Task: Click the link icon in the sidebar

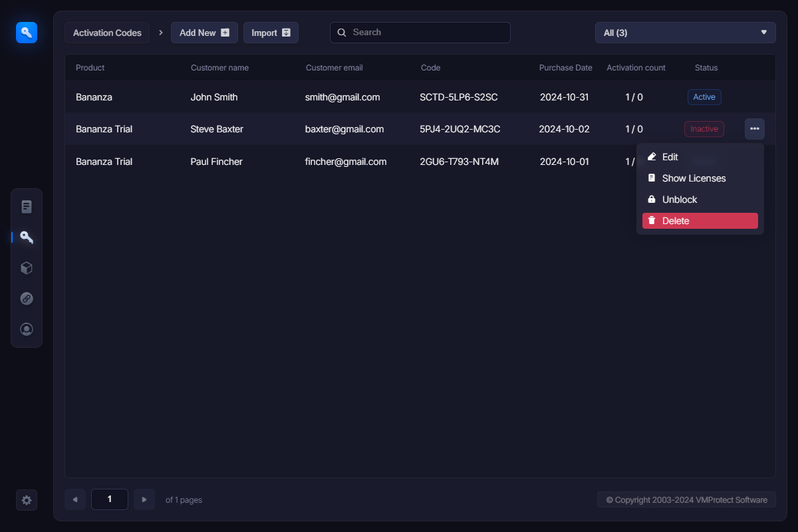Action: click(x=27, y=299)
